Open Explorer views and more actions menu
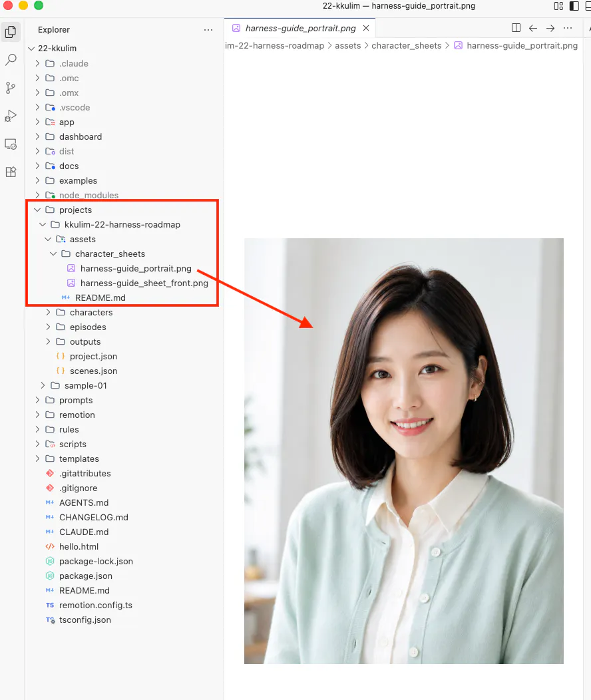 pyautogui.click(x=208, y=30)
